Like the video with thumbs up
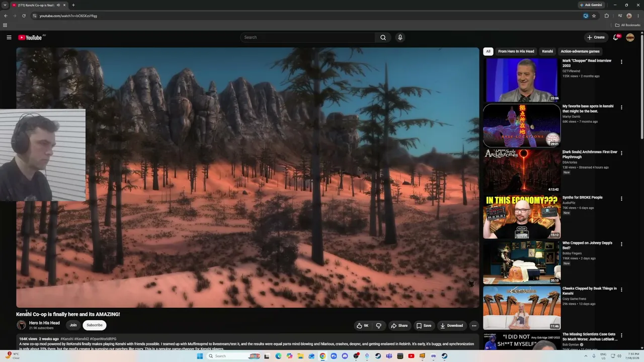The width and height of the screenshot is (644, 362). point(362,325)
